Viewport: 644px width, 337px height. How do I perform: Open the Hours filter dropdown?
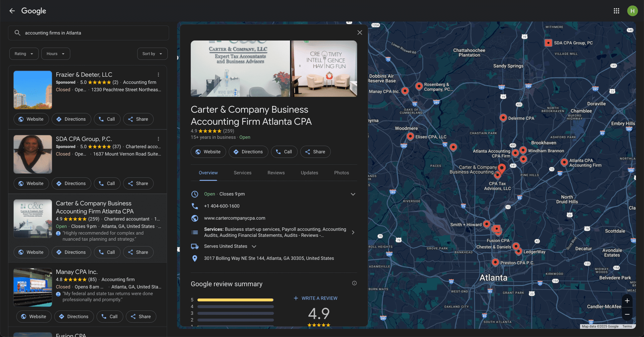pos(56,54)
